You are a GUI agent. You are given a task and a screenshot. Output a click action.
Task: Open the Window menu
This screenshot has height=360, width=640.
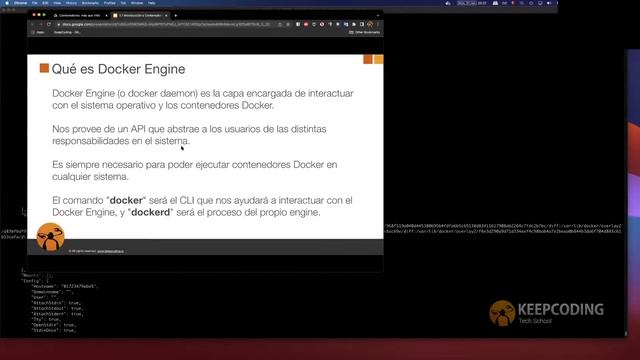[x=137, y=3]
